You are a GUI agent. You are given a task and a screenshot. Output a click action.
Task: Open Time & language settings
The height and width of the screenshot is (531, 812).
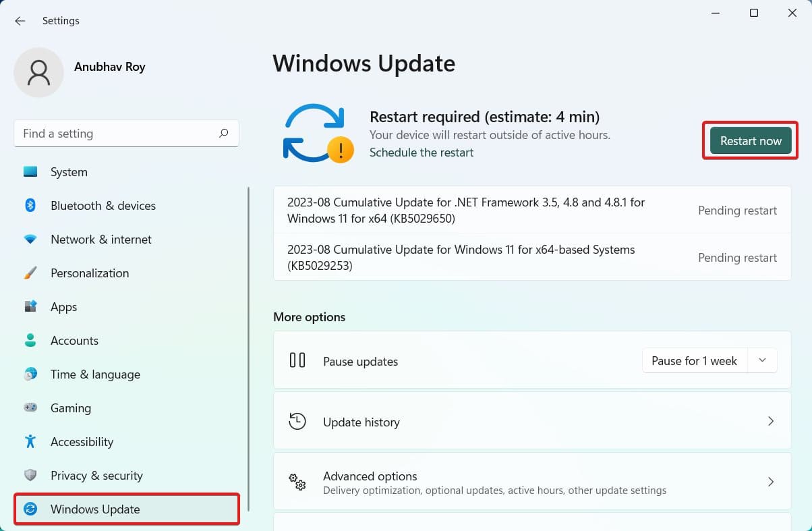coord(95,374)
